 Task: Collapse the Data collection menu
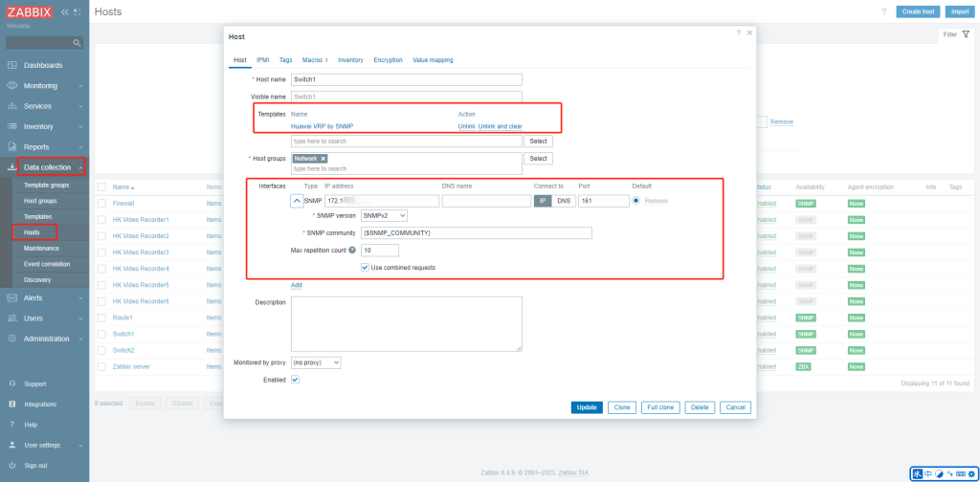click(80, 167)
